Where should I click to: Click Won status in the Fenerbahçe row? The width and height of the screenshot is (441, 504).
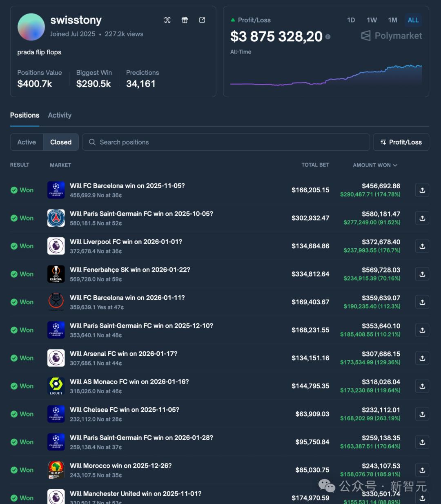point(22,274)
